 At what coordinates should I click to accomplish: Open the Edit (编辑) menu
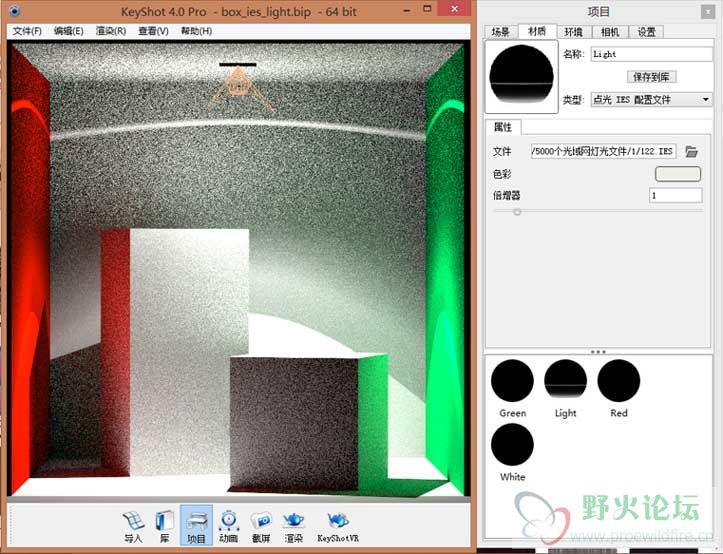[x=68, y=31]
